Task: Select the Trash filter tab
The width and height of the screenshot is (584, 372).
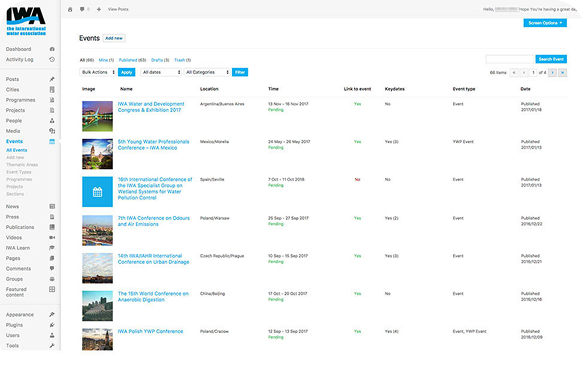Action: [x=182, y=60]
